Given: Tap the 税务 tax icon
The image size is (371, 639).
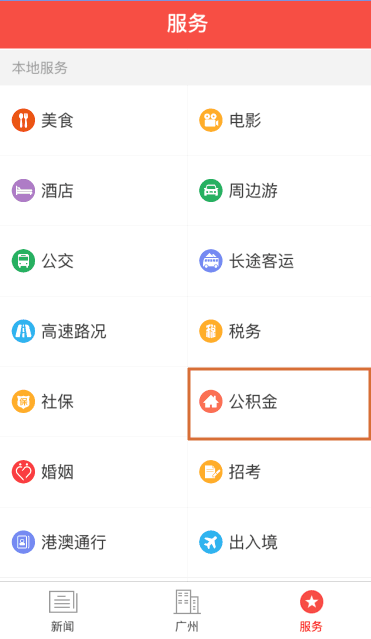Looking at the screenshot, I should click(x=211, y=331).
